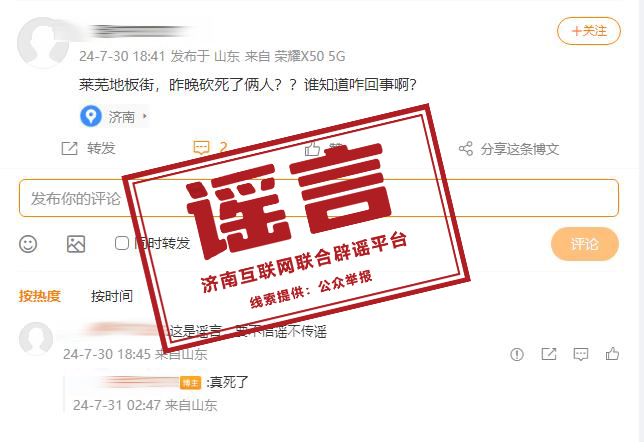Sort comments with 按热度 tab
Image resolution: width=644 pixels, height=442 pixels.
pos(40,296)
